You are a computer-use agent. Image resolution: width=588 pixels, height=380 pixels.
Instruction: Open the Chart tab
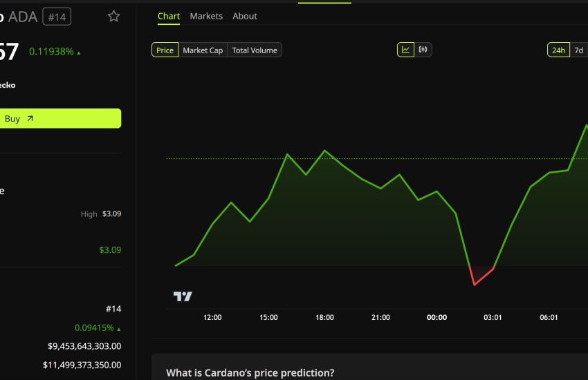coord(168,16)
